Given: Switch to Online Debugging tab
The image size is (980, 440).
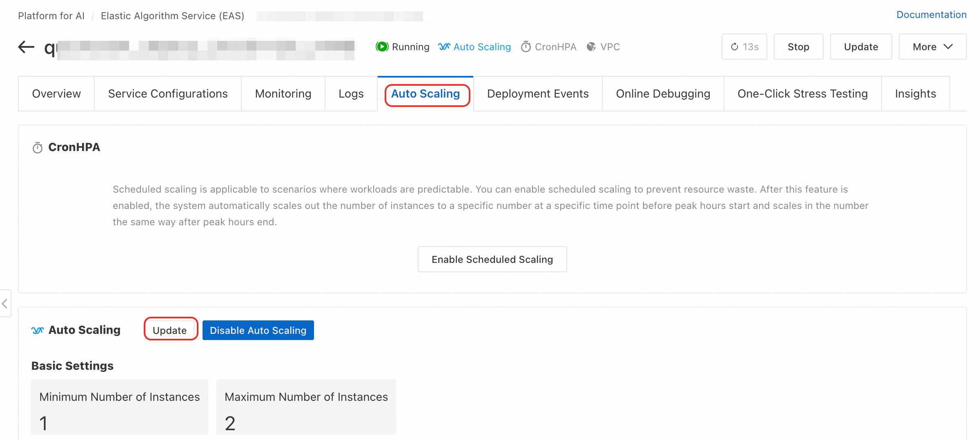Looking at the screenshot, I should click(663, 94).
